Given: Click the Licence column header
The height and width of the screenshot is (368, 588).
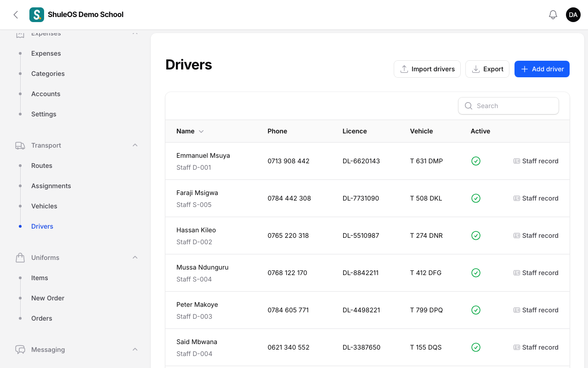Looking at the screenshot, I should (355, 131).
